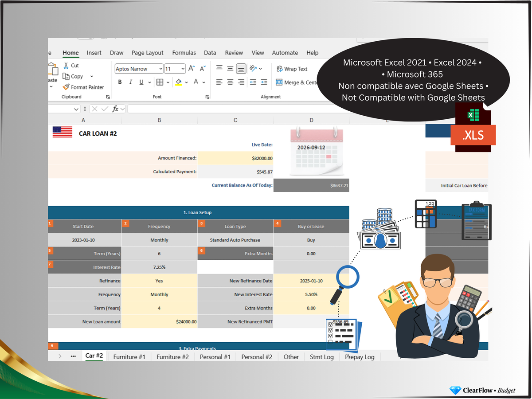Apply the yellow Fill Color bucket
This screenshot has height=399, width=532.
click(179, 82)
